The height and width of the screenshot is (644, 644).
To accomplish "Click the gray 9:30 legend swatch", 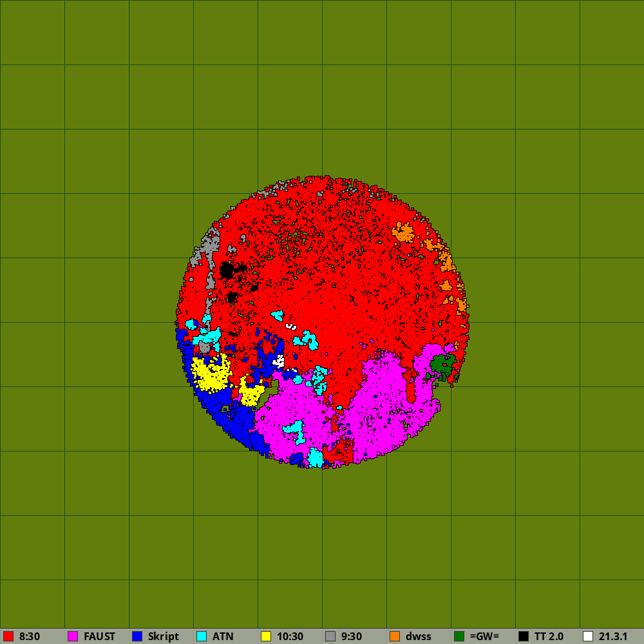I will [330, 636].
